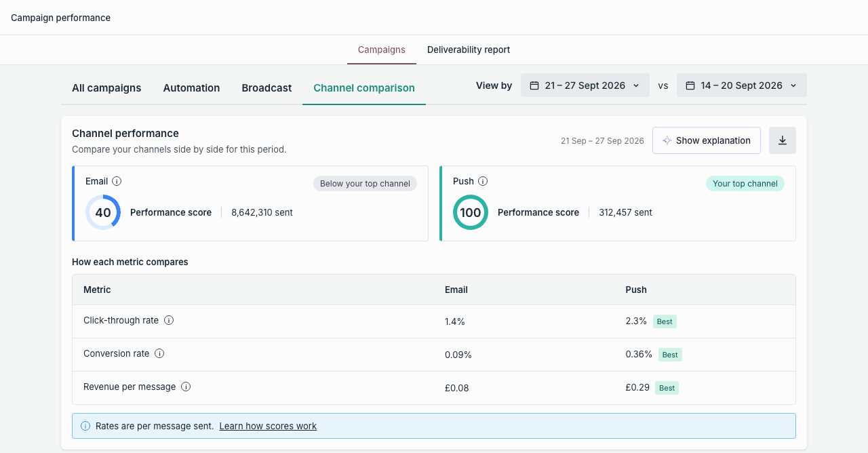Click the Channel performance heading

tap(125, 133)
